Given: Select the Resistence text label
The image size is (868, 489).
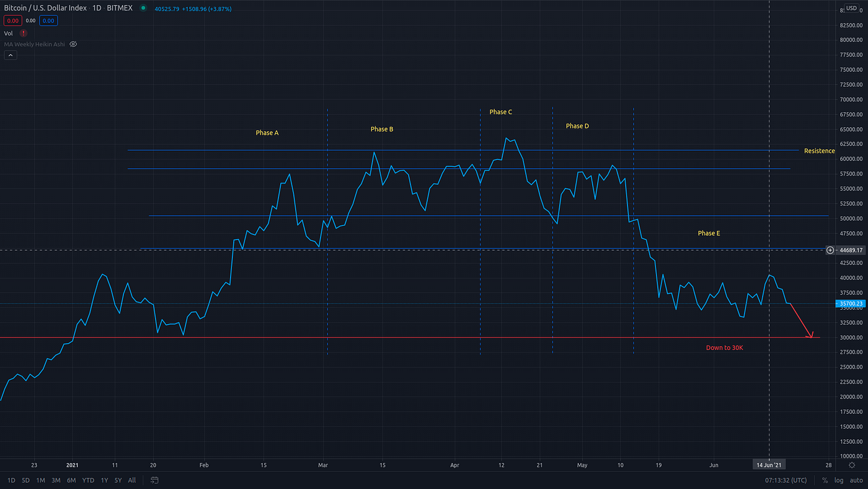Looking at the screenshot, I should [820, 151].
